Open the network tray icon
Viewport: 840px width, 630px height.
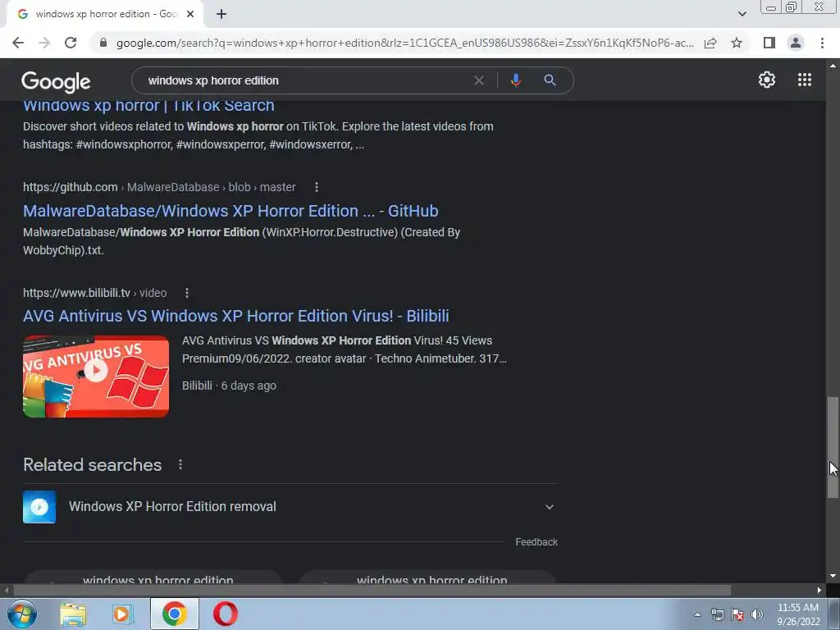point(717,614)
